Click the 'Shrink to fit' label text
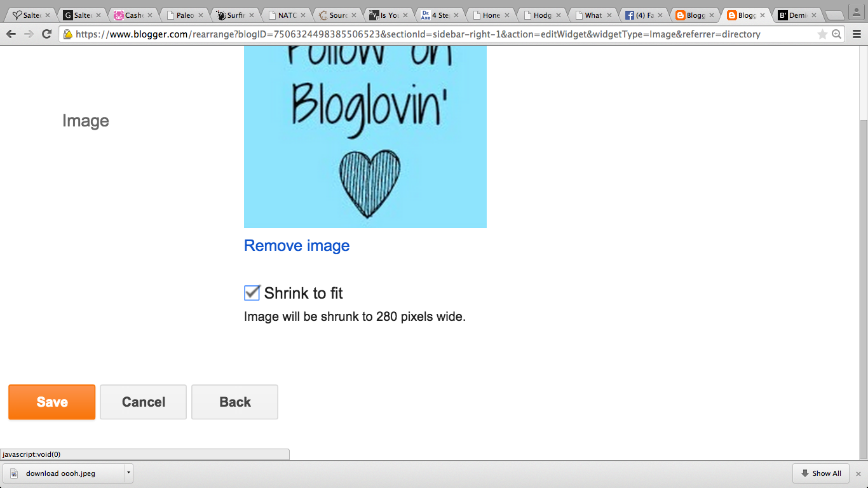 (303, 293)
